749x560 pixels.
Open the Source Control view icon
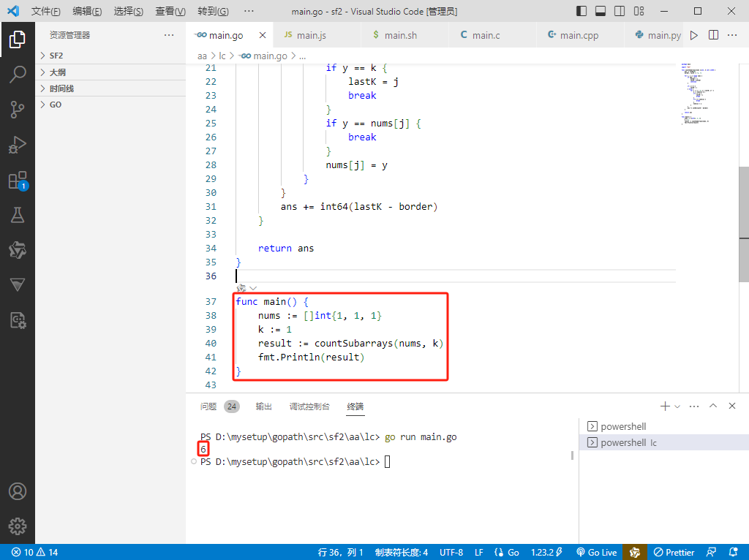[18, 110]
